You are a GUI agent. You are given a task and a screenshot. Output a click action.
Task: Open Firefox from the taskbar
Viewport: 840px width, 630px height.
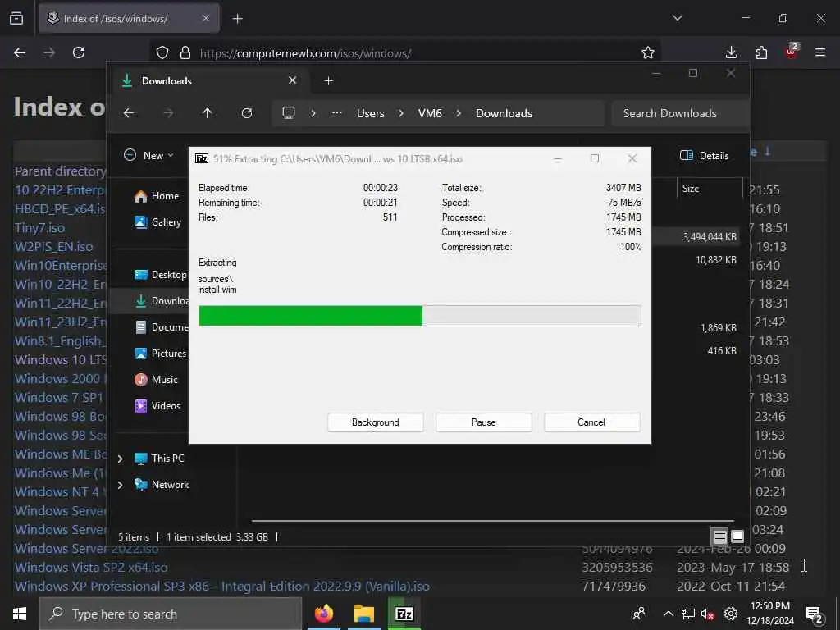pyautogui.click(x=323, y=614)
